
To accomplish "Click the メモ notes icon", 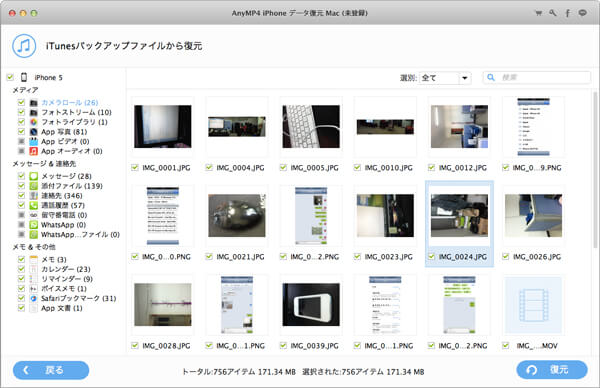I will tap(34, 259).
